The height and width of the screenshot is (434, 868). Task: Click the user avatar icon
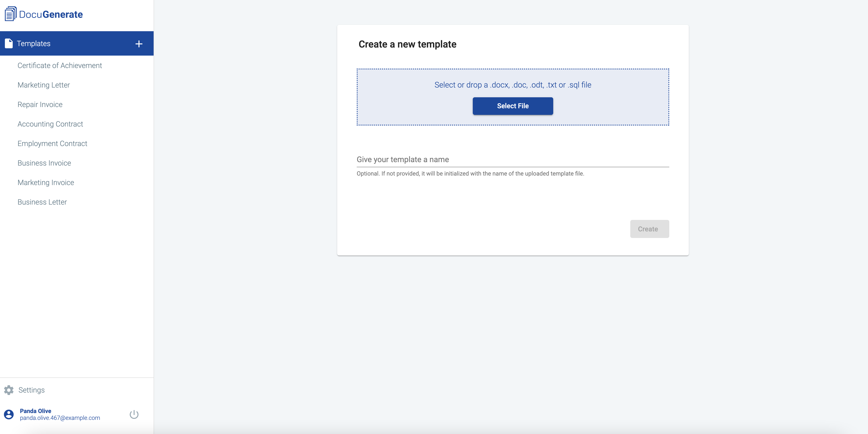point(9,414)
